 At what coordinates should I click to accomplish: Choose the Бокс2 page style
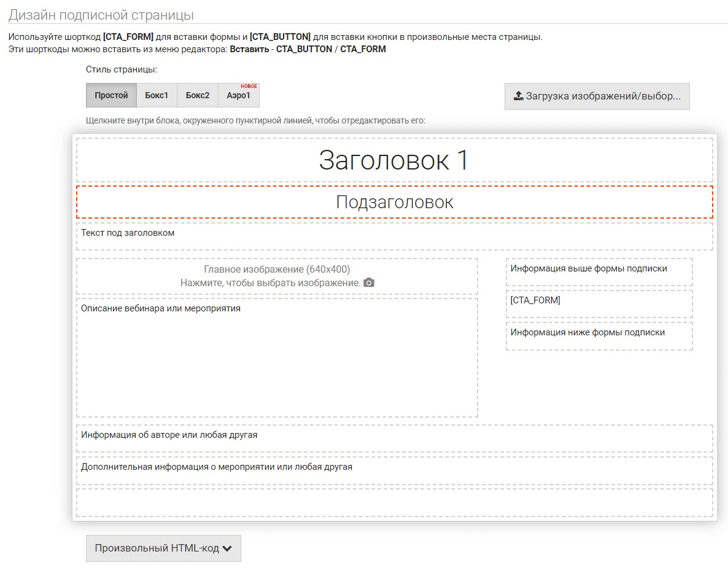198,96
